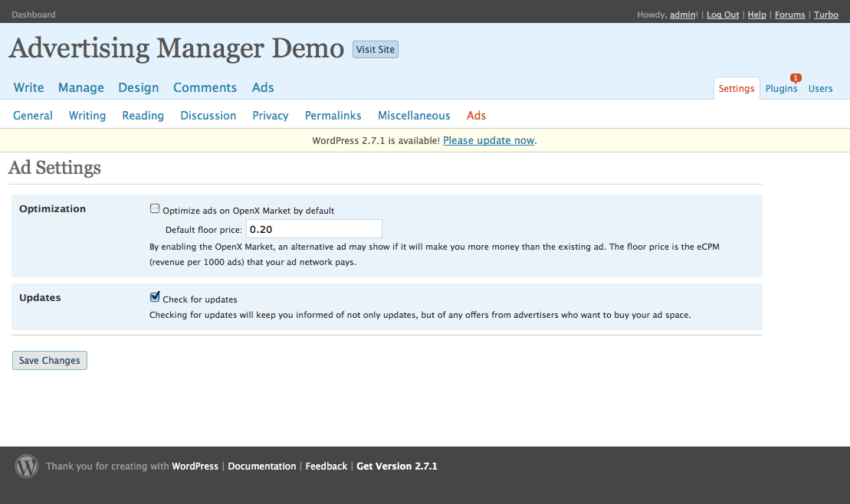The image size is (850, 504).
Task: Open the Write menu
Action: pyautogui.click(x=28, y=87)
